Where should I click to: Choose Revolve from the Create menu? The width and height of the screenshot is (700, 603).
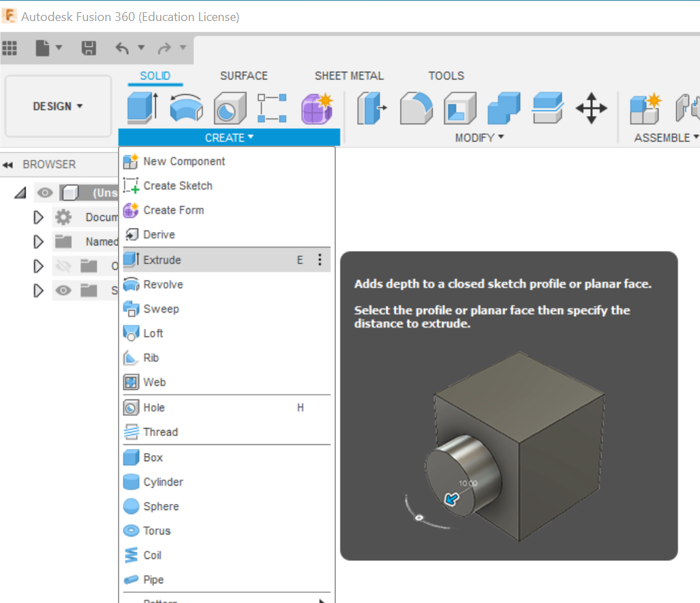click(161, 284)
